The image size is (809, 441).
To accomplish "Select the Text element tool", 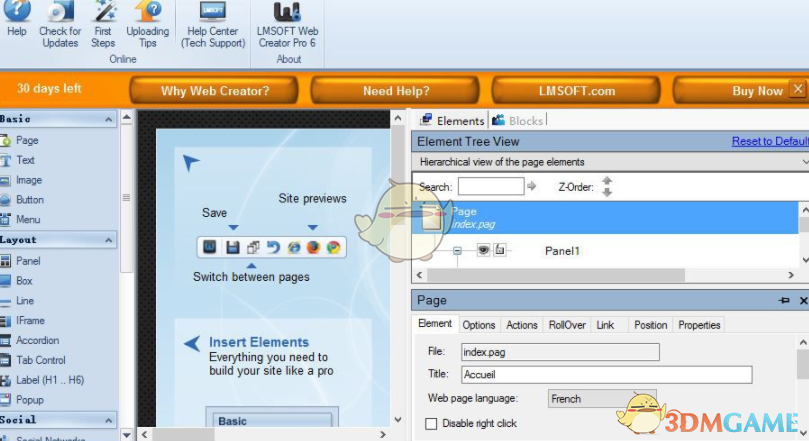I will (19, 160).
